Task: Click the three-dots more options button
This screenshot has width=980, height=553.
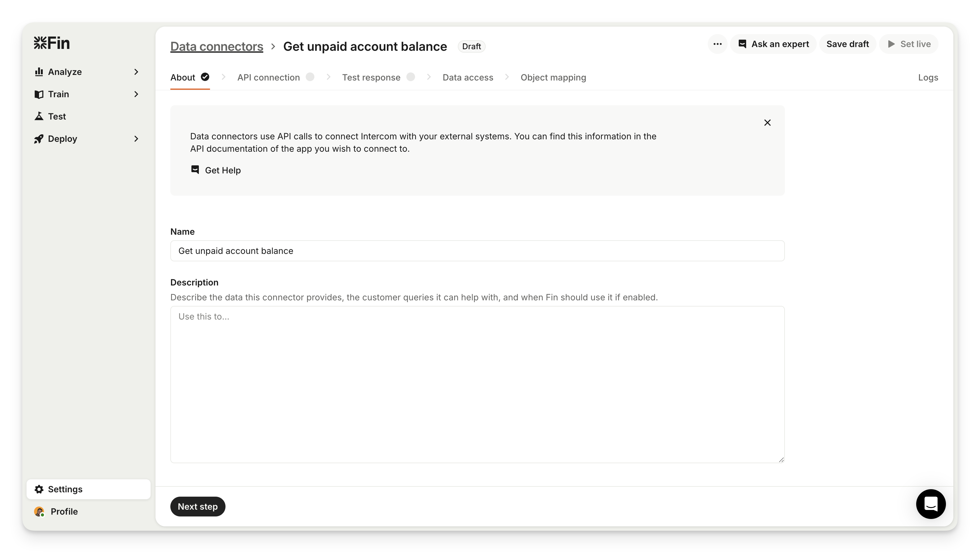Action: [x=717, y=44]
